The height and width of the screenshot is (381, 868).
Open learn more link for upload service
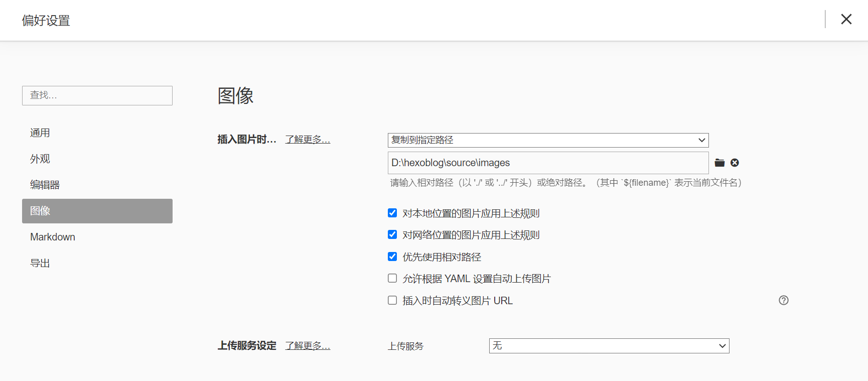(x=308, y=346)
